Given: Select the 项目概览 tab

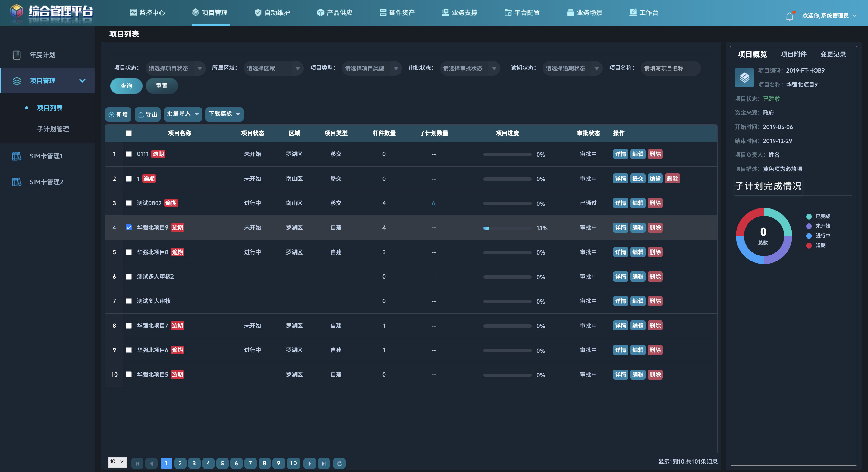Looking at the screenshot, I should click(x=752, y=54).
